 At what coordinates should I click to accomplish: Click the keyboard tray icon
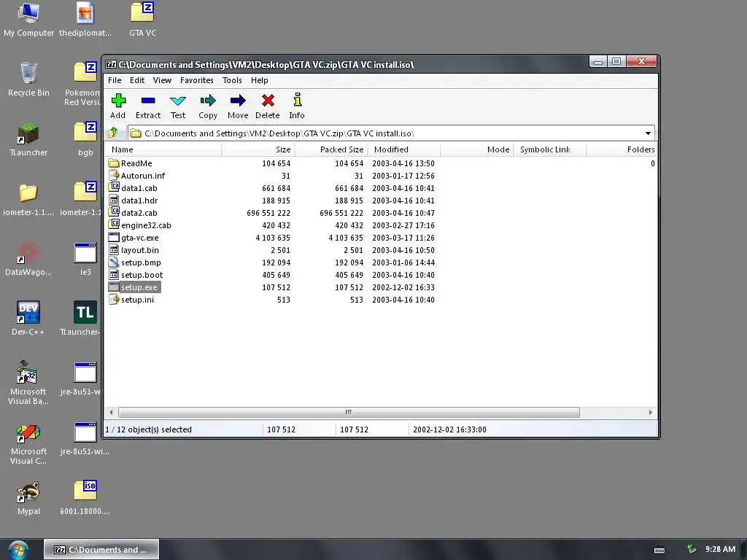coord(659,550)
